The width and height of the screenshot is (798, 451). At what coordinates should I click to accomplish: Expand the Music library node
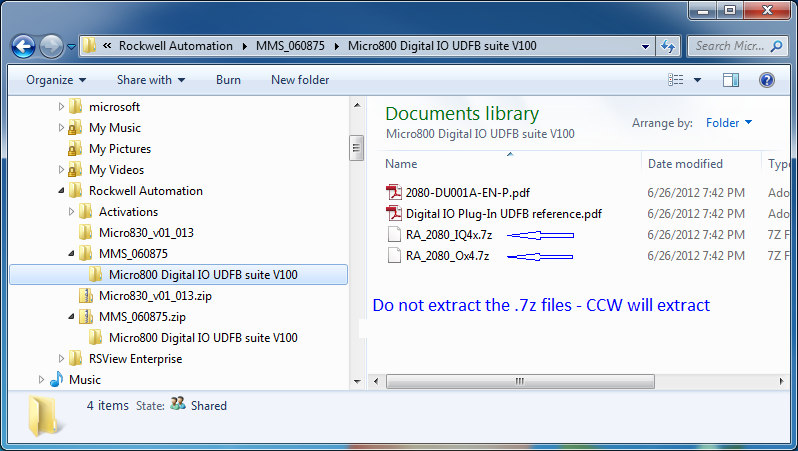[x=41, y=380]
